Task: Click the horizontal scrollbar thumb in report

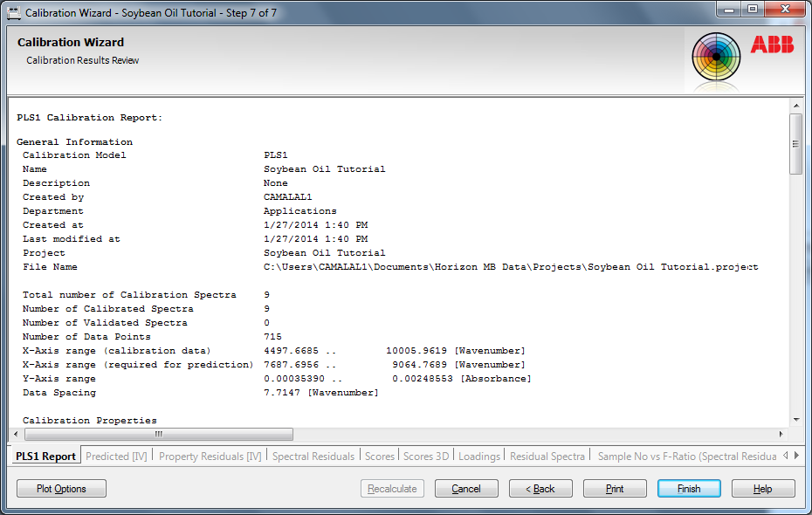Action: click(x=157, y=434)
